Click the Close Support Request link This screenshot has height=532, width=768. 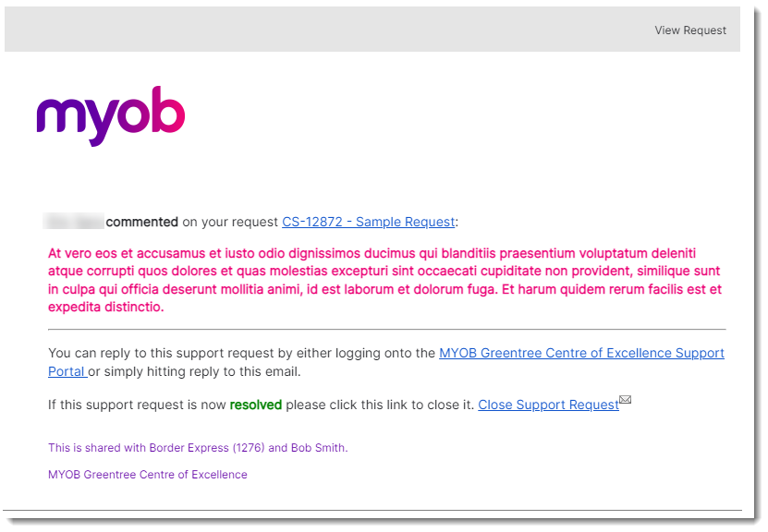point(548,405)
